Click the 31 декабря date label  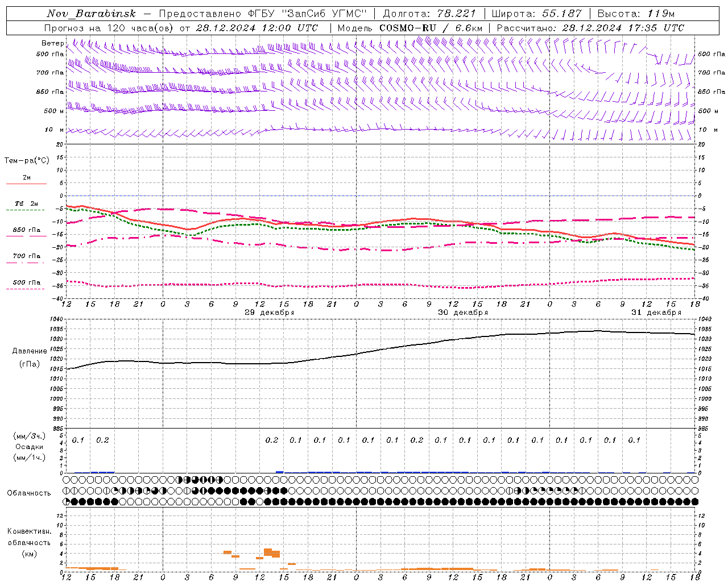[656, 313]
